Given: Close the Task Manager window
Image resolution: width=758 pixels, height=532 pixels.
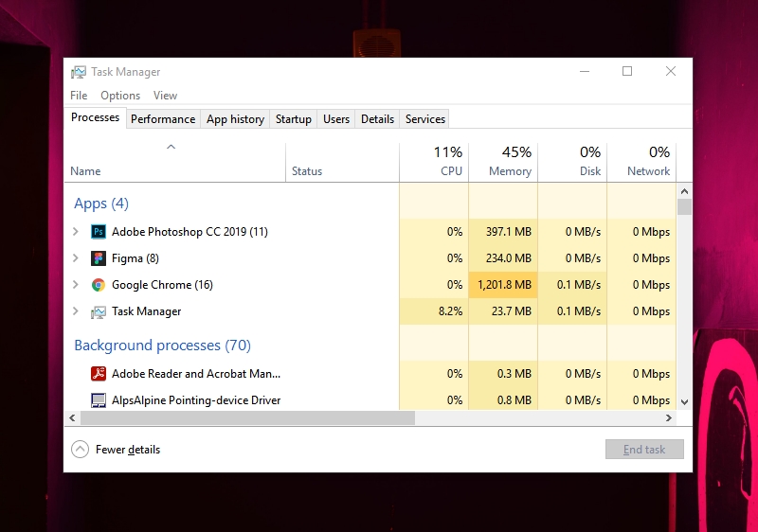Looking at the screenshot, I should [671, 71].
